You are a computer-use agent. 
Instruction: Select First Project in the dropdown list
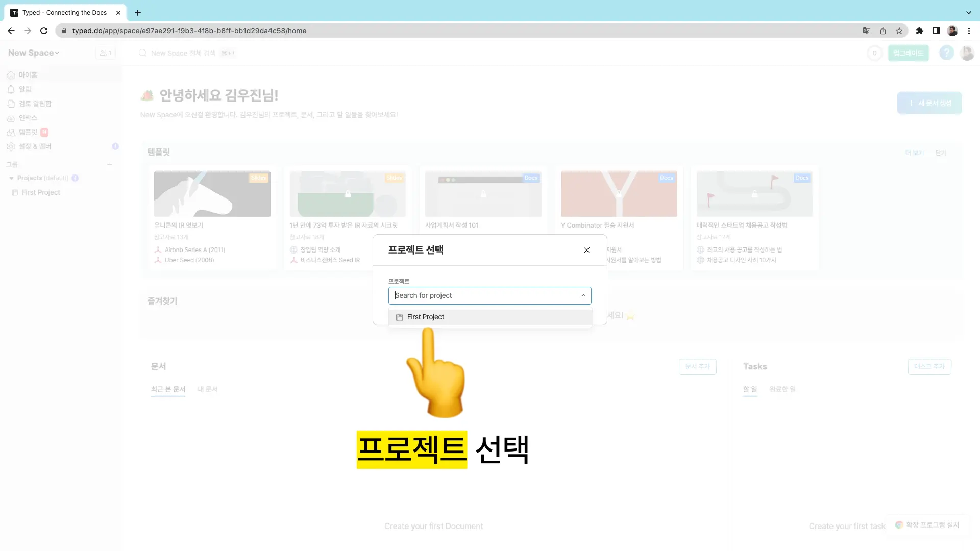(490, 317)
